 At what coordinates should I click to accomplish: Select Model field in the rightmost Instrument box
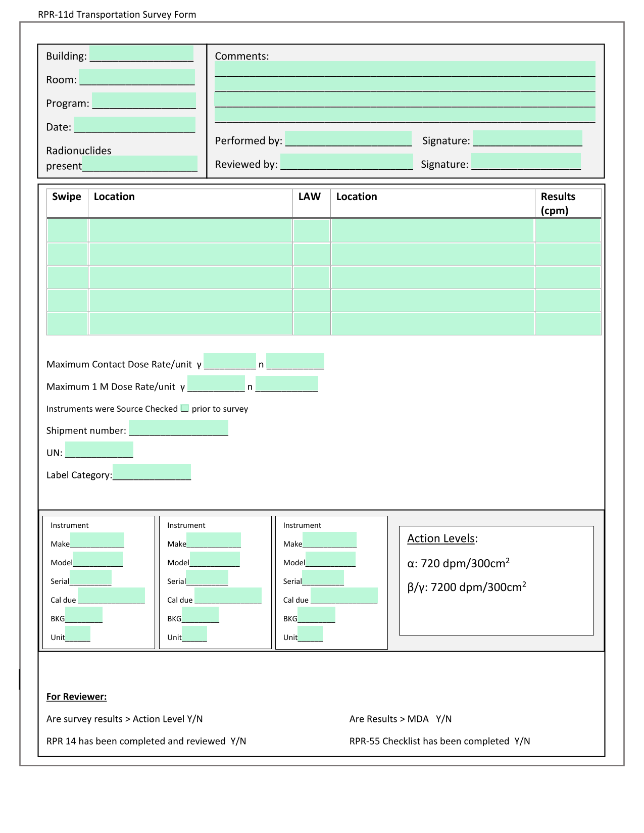pyautogui.click(x=330, y=559)
